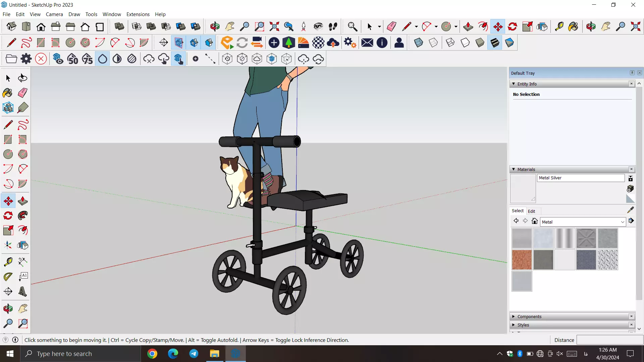Click the Zoom Window tool in left toolbar
The height and width of the screenshot is (362, 644).
(22, 323)
